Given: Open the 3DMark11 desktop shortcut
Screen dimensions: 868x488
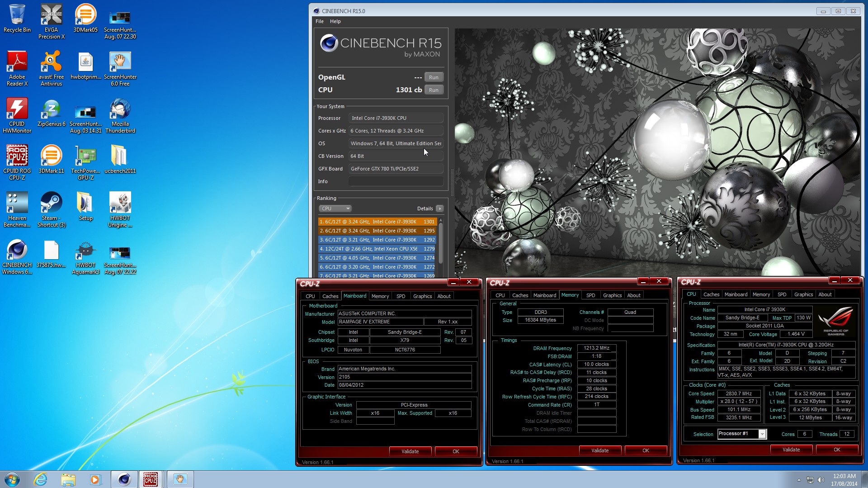Looking at the screenshot, I should pyautogui.click(x=52, y=159).
